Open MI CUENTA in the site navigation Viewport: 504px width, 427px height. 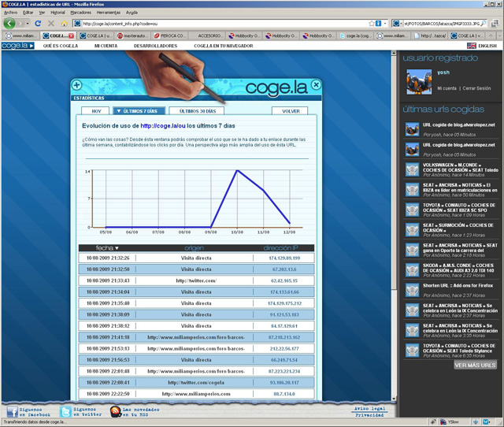point(106,46)
